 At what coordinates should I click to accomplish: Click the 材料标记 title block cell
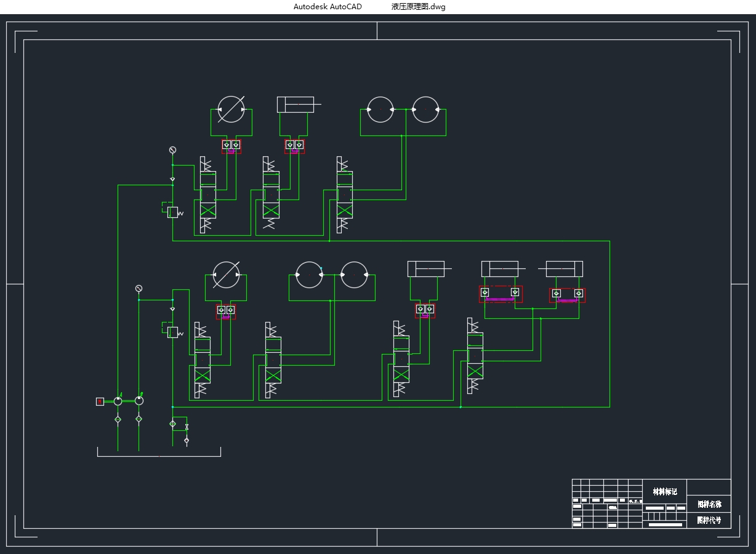click(x=664, y=491)
